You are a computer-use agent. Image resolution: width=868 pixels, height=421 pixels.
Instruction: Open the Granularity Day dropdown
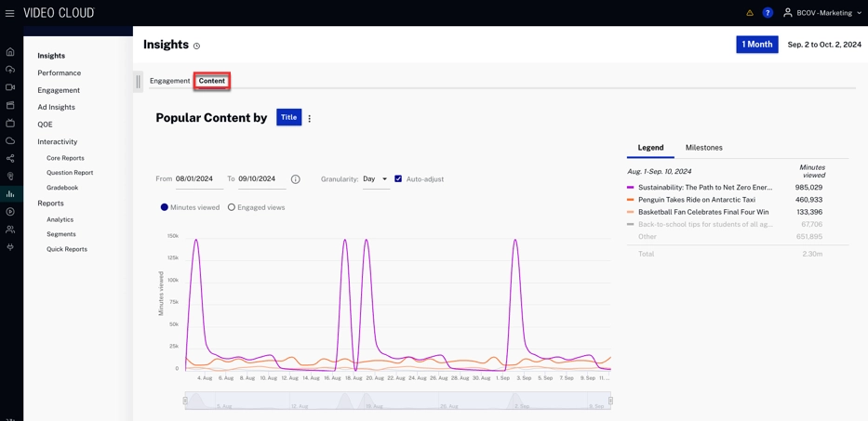[x=375, y=178]
